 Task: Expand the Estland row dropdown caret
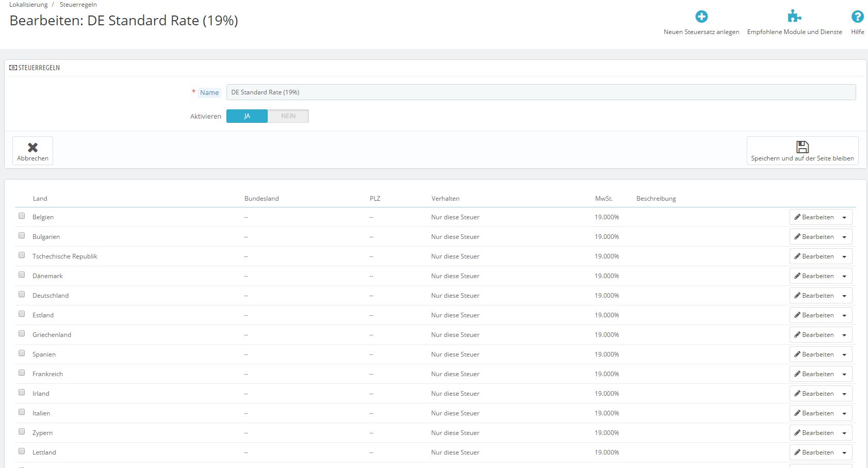coord(844,315)
